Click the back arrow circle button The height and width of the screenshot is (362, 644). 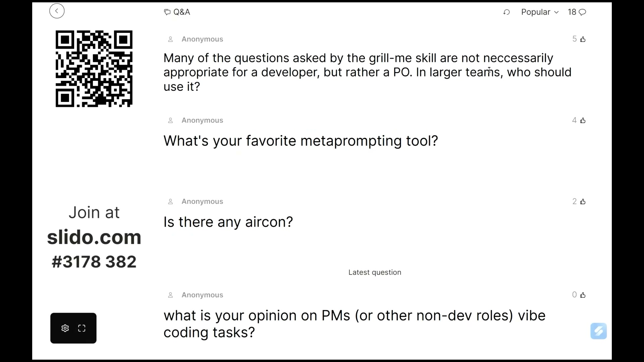[57, 11]
